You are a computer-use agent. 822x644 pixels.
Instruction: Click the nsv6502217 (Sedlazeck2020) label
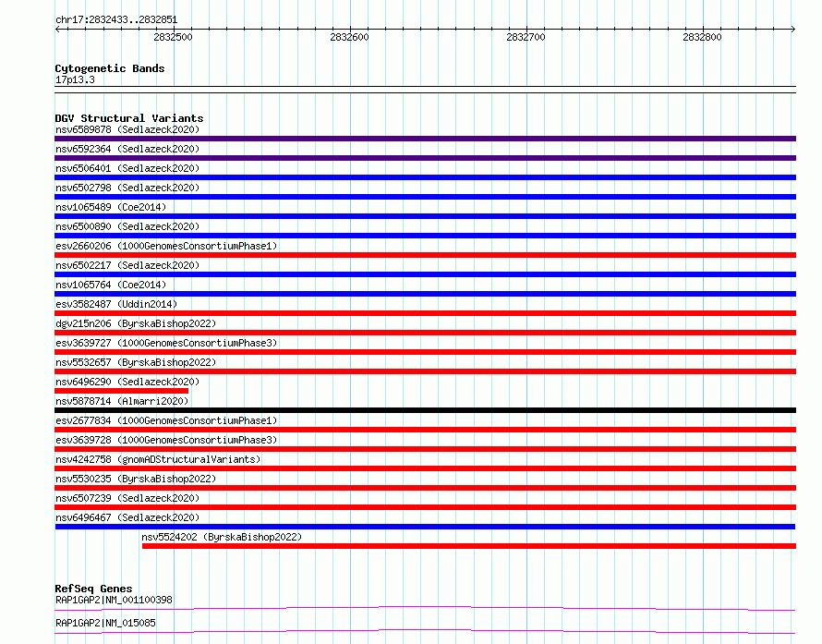pyautogui.click(x=127, y=265)
